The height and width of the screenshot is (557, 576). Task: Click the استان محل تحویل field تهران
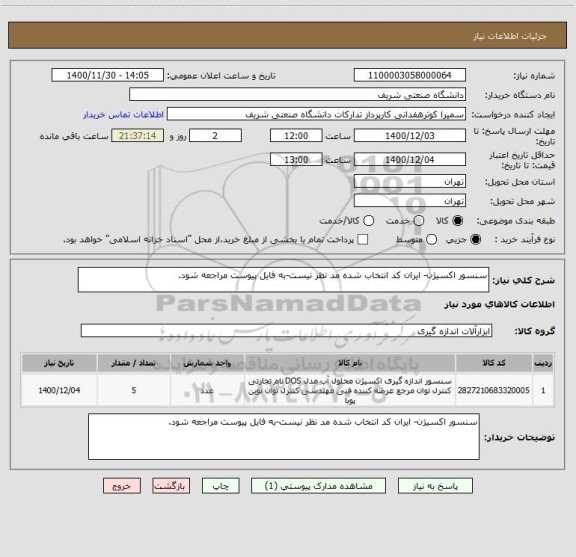(410, 182)
